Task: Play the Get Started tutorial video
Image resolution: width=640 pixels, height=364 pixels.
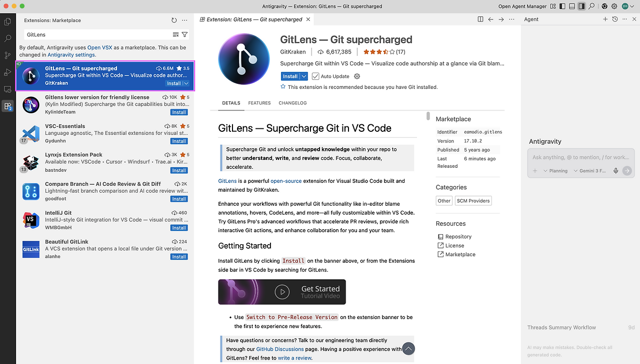Action: pos(282,292)
